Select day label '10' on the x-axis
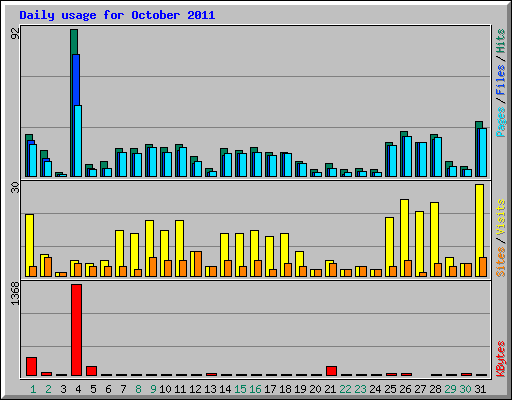The width and height of the screenshot is (512, 400). (165, 389)
